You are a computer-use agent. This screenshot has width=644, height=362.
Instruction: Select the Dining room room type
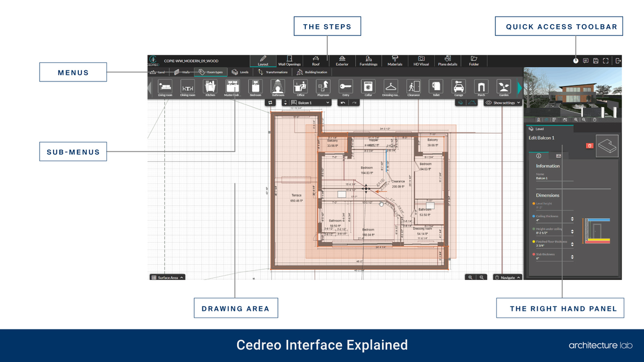tap(187, 88)
